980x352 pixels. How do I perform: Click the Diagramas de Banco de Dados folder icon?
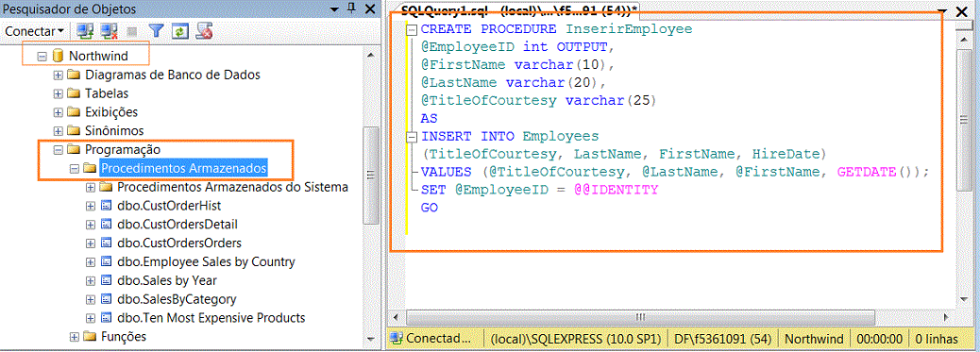[75, 75]
